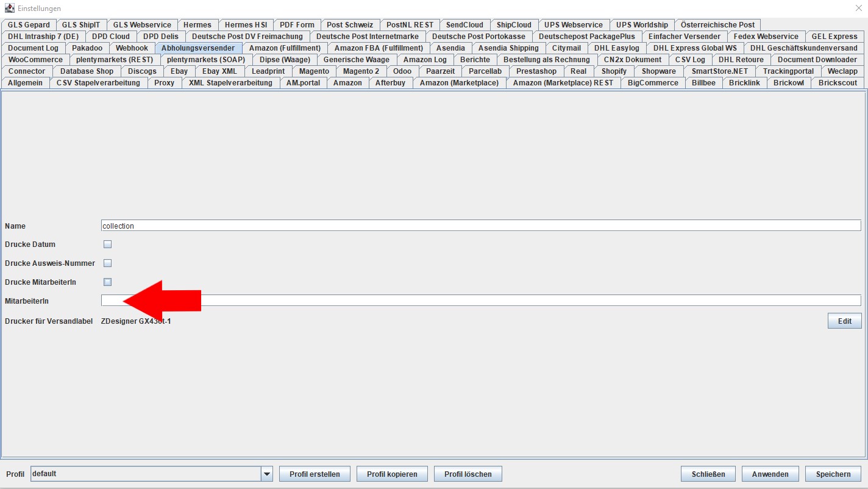Open the CSV Stapelverarbeitung tab
This screenshot has height=489, width=868.
click(x=98, y=83)
